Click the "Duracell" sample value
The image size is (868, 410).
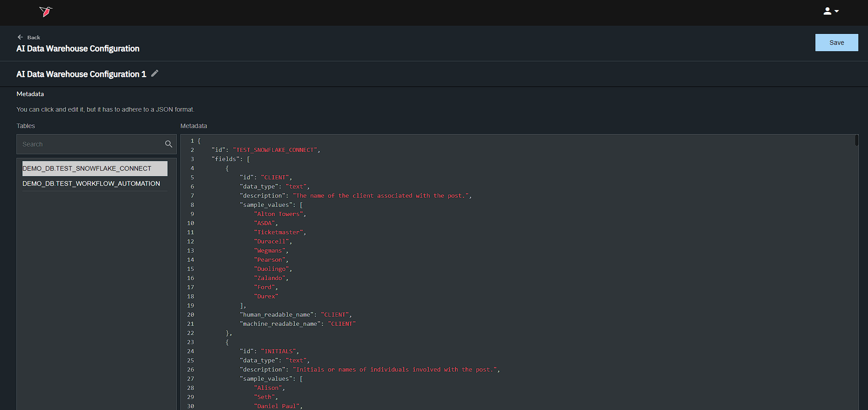click(271, 242)
